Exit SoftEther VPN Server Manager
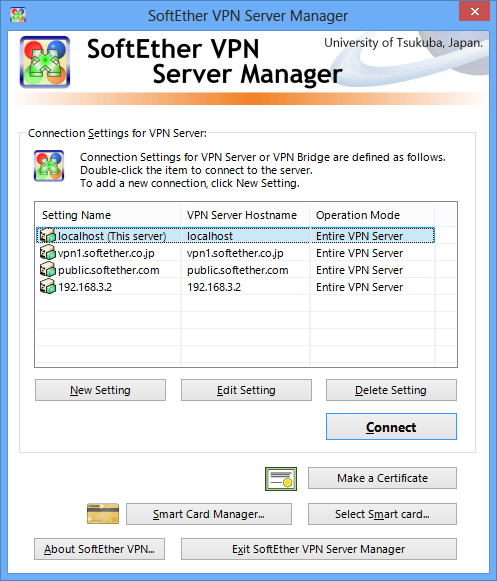This screenshot has width=497, height=581. [319, 549]
